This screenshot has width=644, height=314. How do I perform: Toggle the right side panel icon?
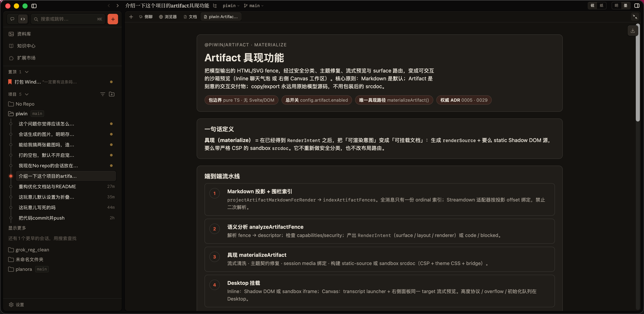click(637, 5)
